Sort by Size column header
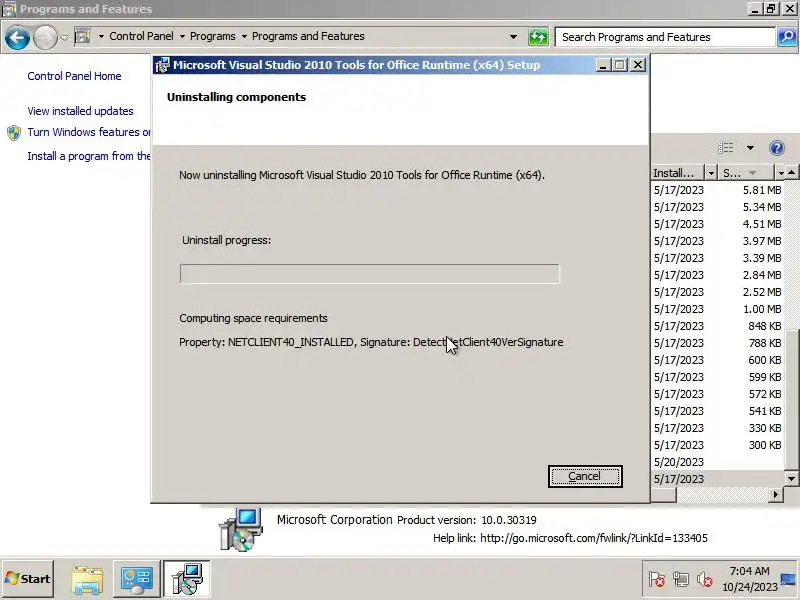 tap(746, 173)
